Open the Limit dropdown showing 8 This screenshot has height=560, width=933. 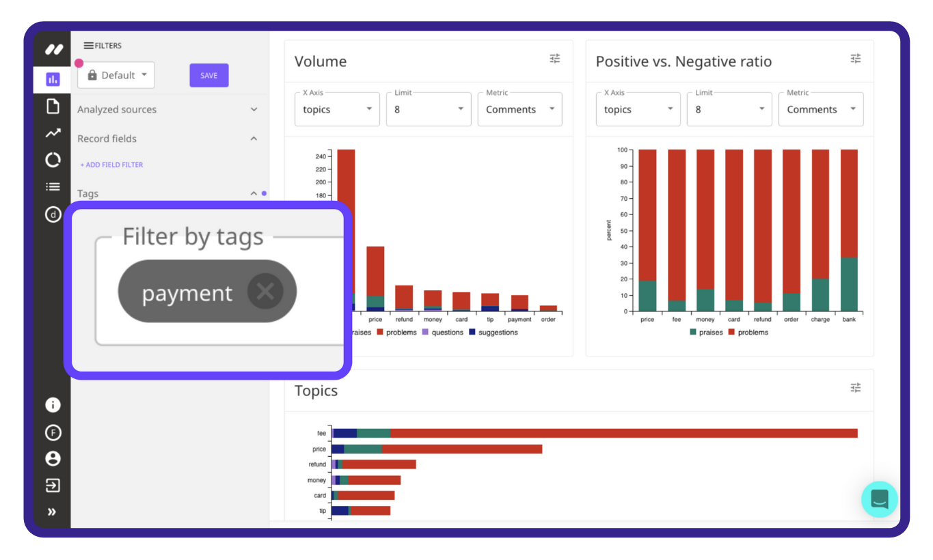[x=429, y=109]
